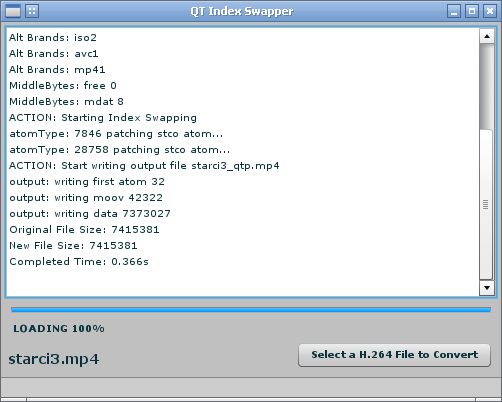Click the grid dots icon in title bar

[x=32, y=11]
